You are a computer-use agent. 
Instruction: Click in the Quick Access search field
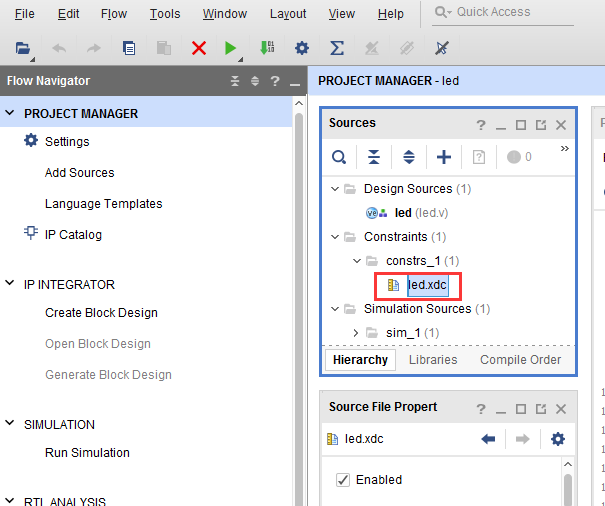pyautogui.click(x=503, y=12)
